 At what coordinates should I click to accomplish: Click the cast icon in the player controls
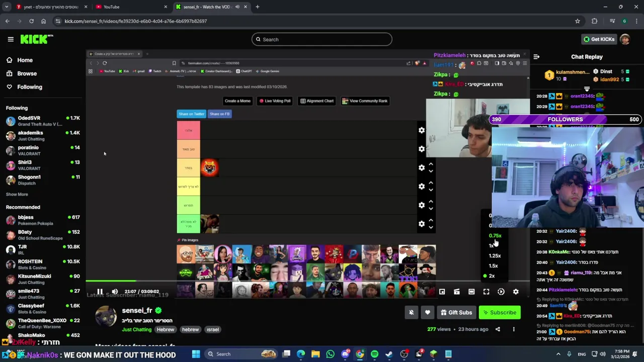click(x=457, y=292)
